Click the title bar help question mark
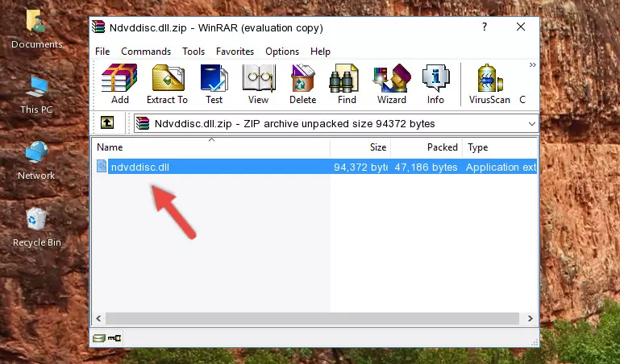This screenshot has height=364, width=620. (x=485, y=27)
